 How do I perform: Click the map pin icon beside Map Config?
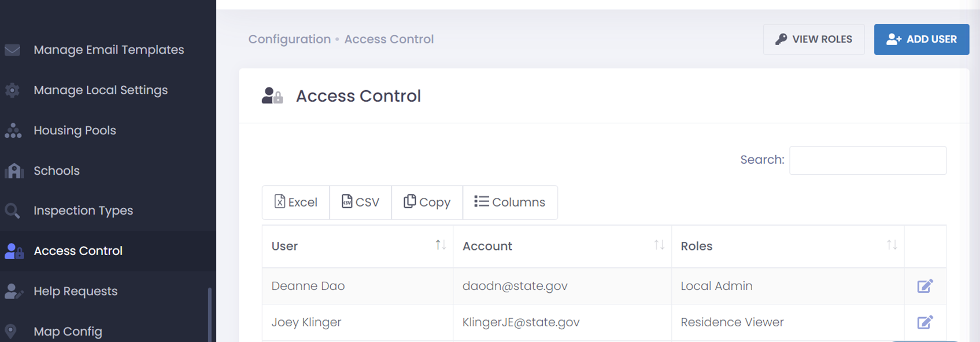point(10,332)
